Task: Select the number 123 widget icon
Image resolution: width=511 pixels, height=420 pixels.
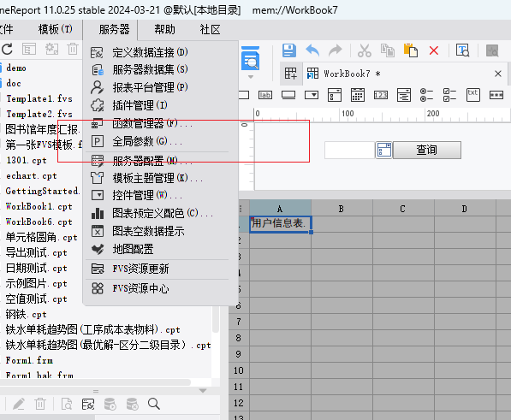Action: (x=381, y=95)
